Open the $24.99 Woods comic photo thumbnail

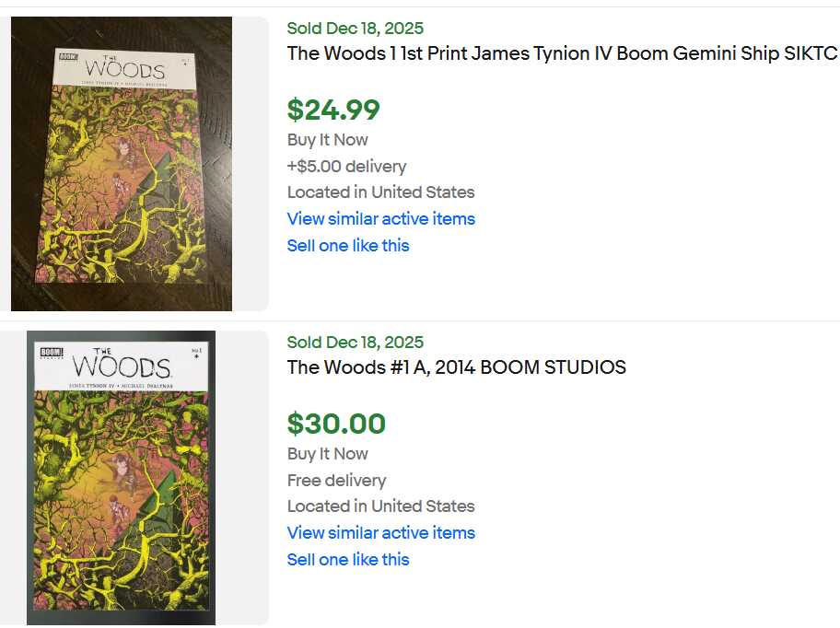click(122, 164)
